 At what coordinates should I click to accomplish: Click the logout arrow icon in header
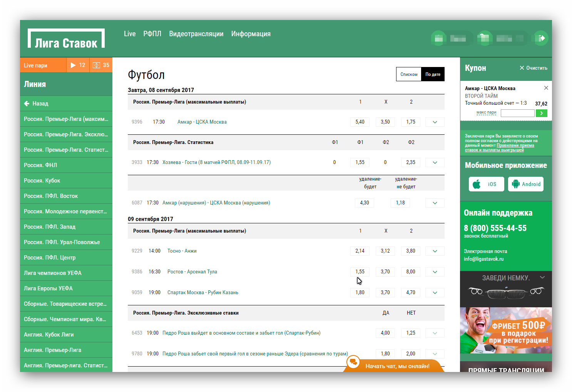coord(542,38)
